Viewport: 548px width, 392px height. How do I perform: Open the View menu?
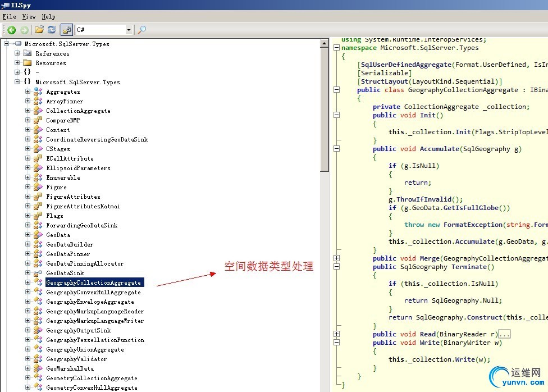coord(29,16)
